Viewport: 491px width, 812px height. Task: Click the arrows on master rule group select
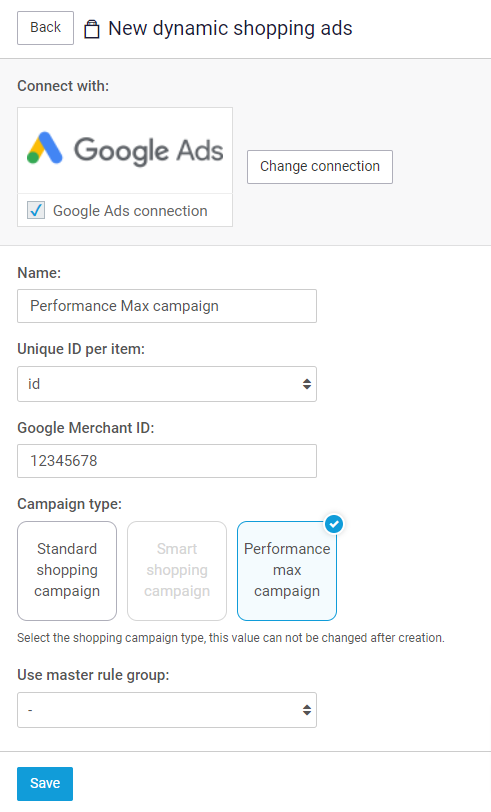(x=307, y=710)
